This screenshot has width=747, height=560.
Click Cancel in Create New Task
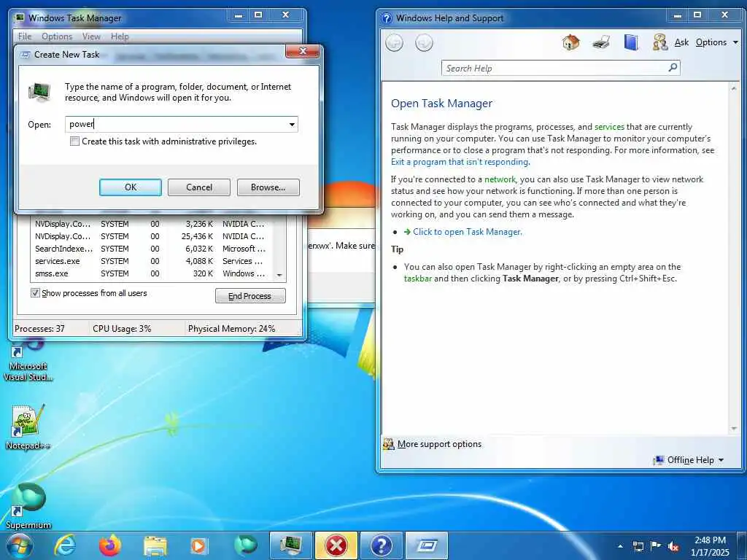point(199,187)
